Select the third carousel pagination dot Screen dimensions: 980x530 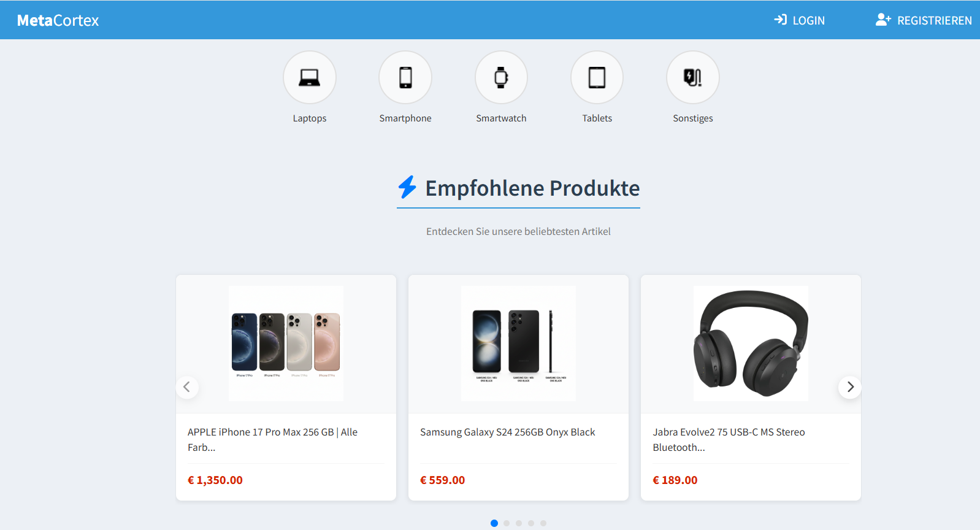[x=519, y=523]
